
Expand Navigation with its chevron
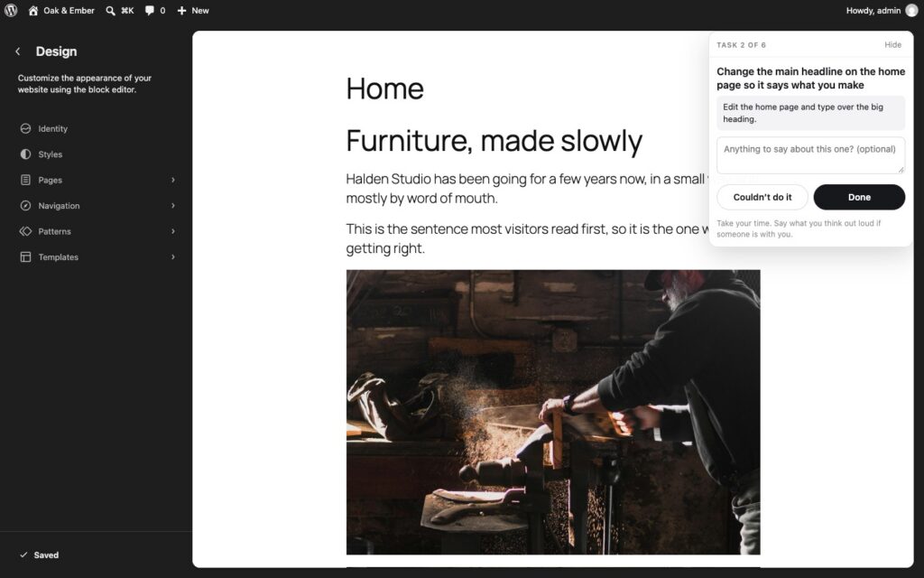pyautogui.click(x=173, y=205)
